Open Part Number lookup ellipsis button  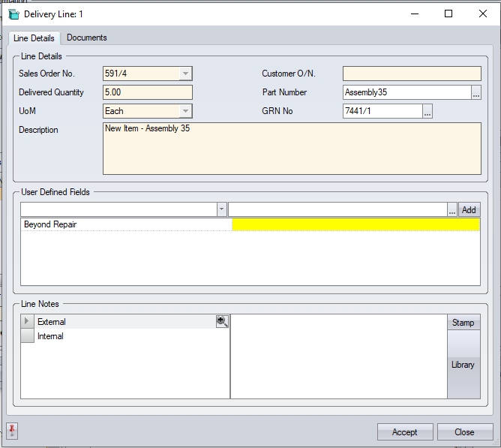[476, 93]
